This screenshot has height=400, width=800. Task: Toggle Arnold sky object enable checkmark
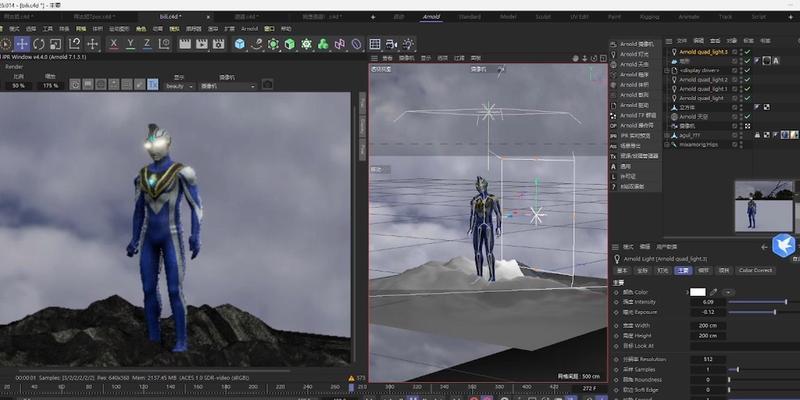click(747, 117)
